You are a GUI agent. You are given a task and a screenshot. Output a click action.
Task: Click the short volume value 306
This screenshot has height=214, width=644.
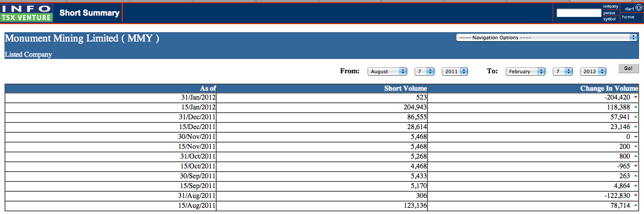(422, 196)
